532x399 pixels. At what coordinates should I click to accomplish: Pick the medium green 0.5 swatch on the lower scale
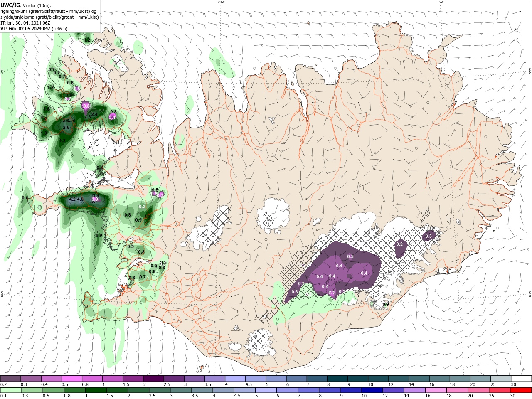[x=54, y=390]
